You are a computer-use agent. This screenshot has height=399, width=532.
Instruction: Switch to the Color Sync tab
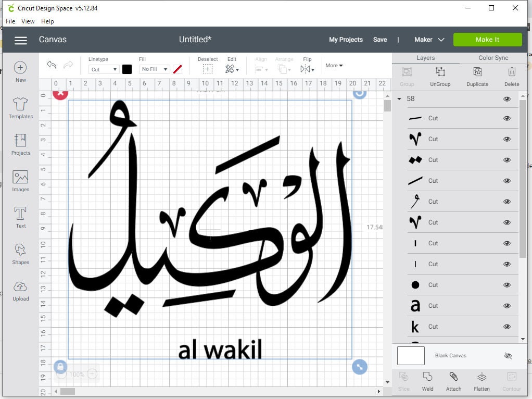point(492,58)
